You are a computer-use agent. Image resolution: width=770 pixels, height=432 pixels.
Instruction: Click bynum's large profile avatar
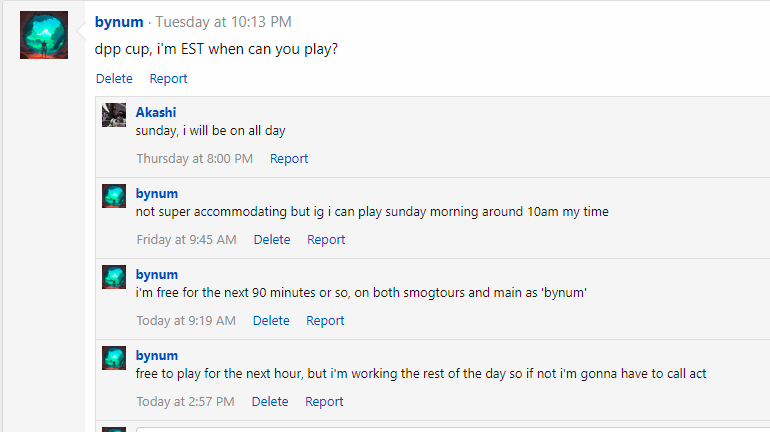(x=44, y=35)
